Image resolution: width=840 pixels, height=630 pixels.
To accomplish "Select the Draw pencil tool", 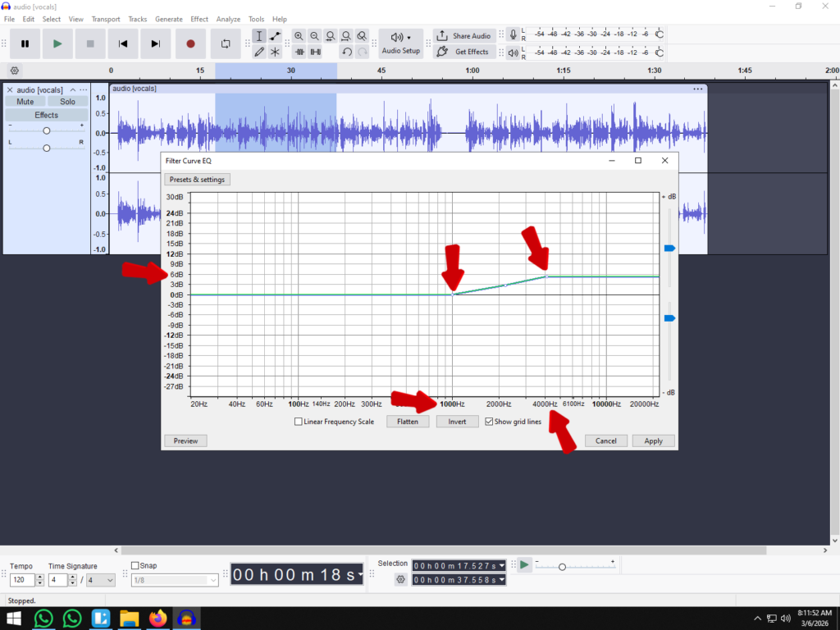I will [259, 52].
